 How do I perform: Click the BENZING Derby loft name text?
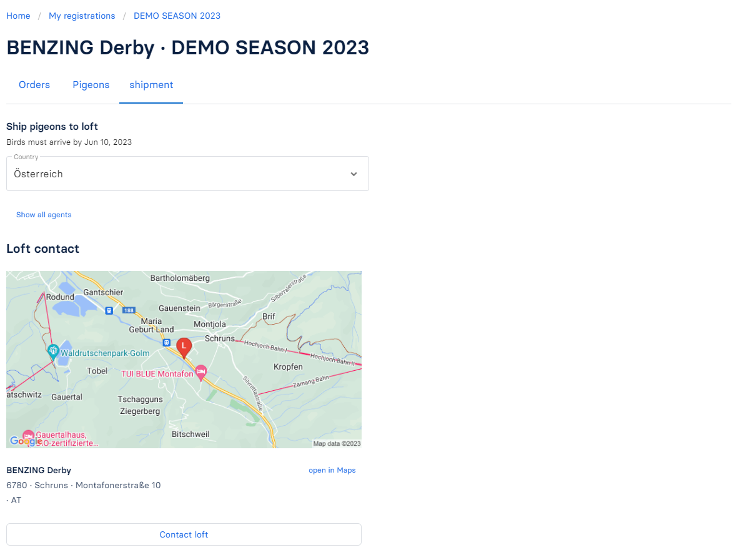click(39, 470)
